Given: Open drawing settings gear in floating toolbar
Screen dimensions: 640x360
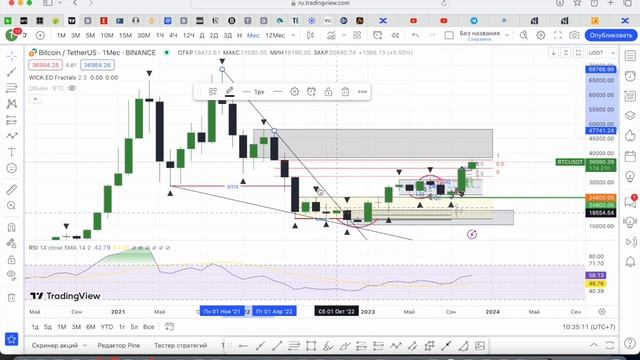Looking at the screenshot, I should click(294, 92).
